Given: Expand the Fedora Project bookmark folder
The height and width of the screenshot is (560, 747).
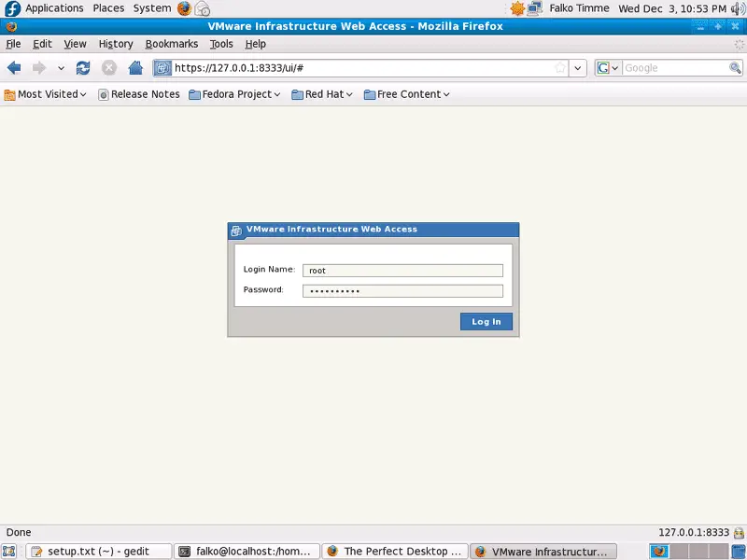Looking at the screenshot, I should [234, 94].
